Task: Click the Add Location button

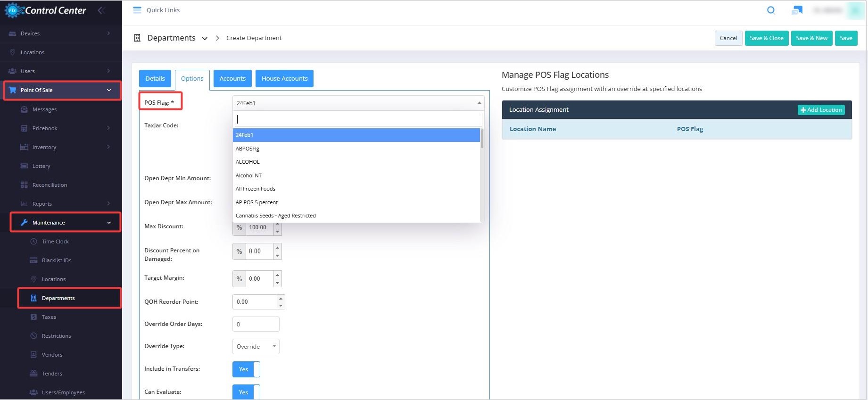Action: point(821,110)
